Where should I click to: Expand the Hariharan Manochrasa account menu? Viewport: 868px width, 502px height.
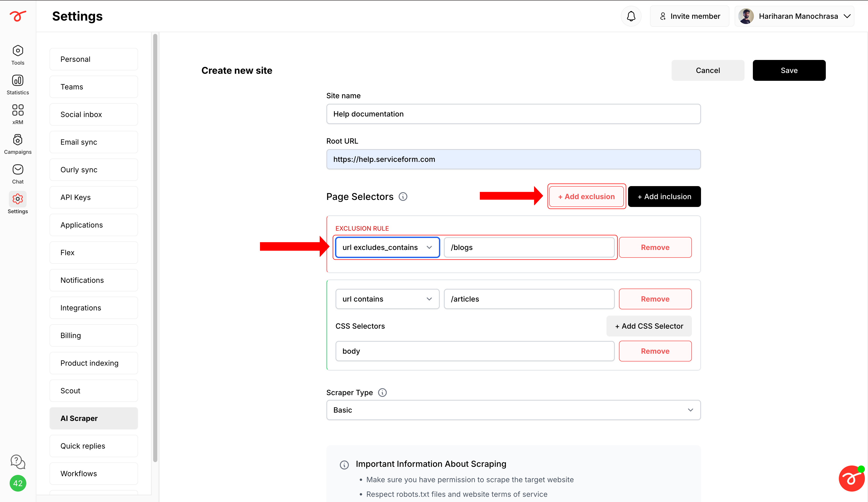click(x=794, y=16)
